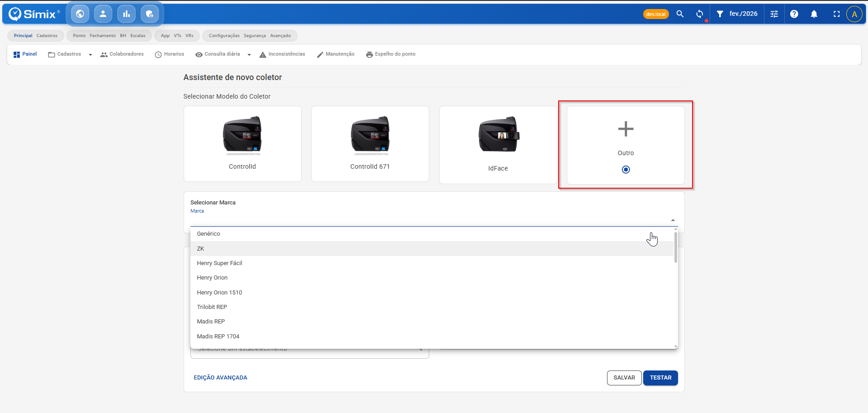Open the tune settings sliders icon
The image size is (868, 413).
point(774,14)
